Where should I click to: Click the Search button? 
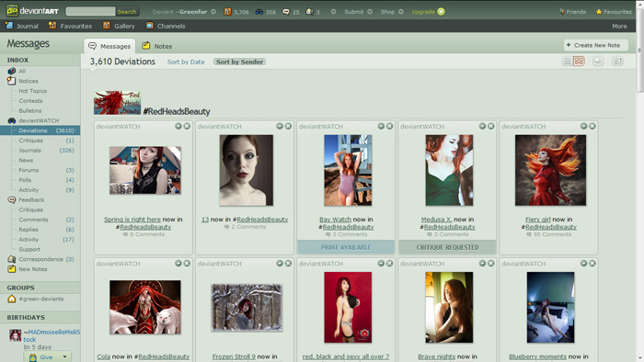coord(127,11)
